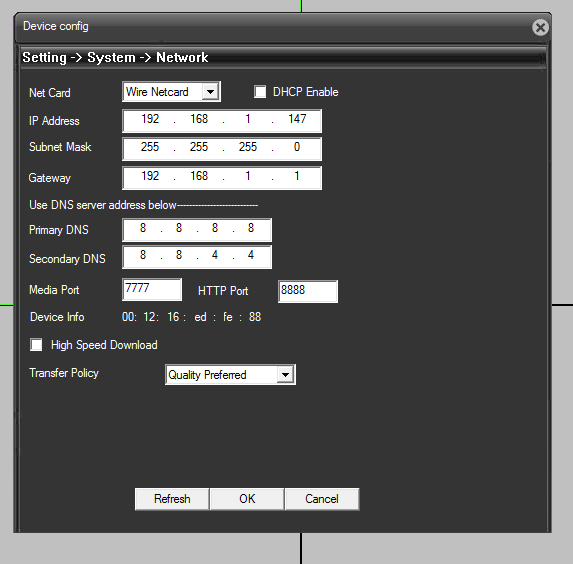Click the Primary DNS label
Screen dimensions: 573x564
pyautogui.click(x=58, y=230)
